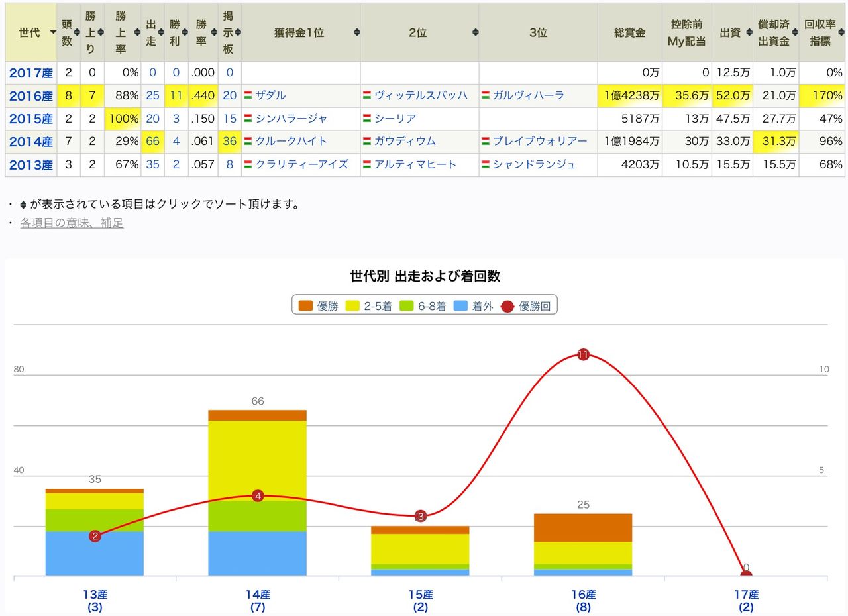
Task: Click the flag icon next to クルークハイト
Action: pyautogui.click(x=248, y=142)
